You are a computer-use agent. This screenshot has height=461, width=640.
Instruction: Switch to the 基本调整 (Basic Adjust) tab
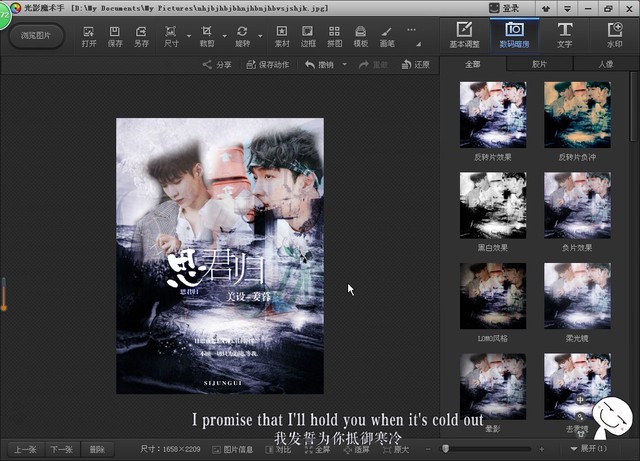465,36
